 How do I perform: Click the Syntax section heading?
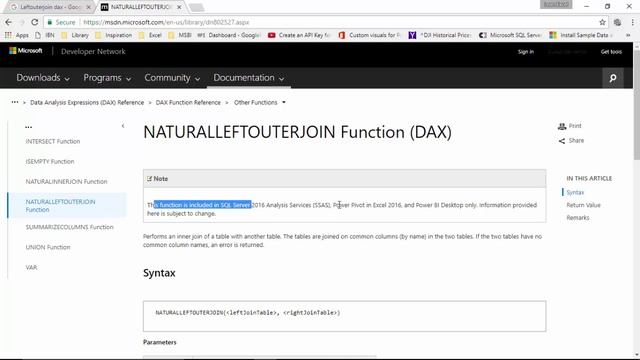[x=159, y=273]
